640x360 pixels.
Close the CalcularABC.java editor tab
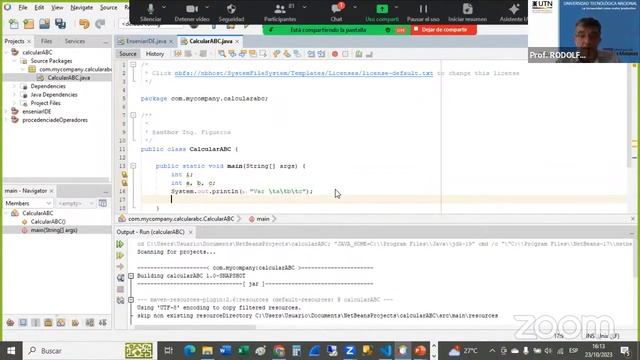tap(237, 42)
